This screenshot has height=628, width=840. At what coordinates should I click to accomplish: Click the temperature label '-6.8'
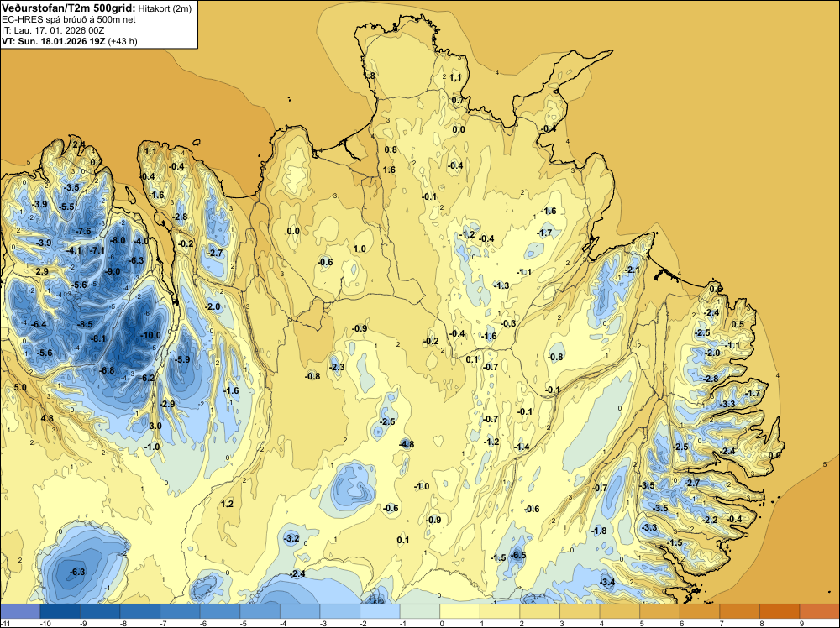point(107,370)
